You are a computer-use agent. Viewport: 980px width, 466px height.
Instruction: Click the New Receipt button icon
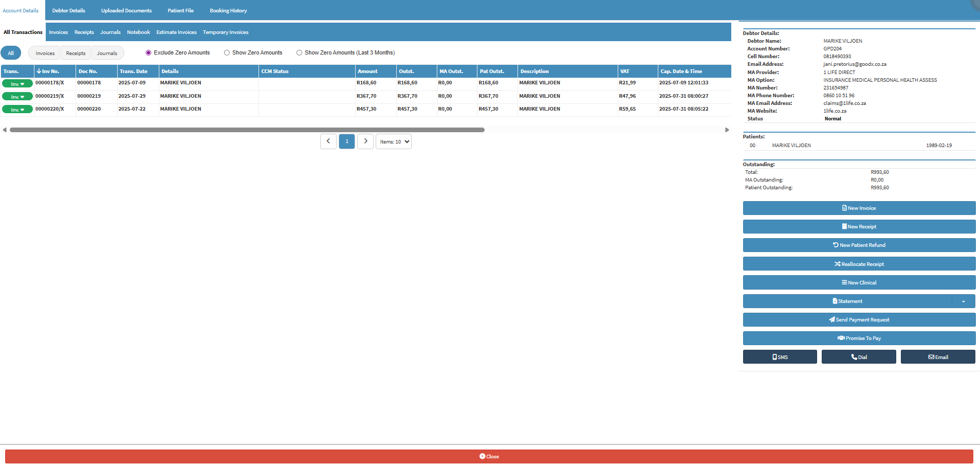click(x=844, y=227)
